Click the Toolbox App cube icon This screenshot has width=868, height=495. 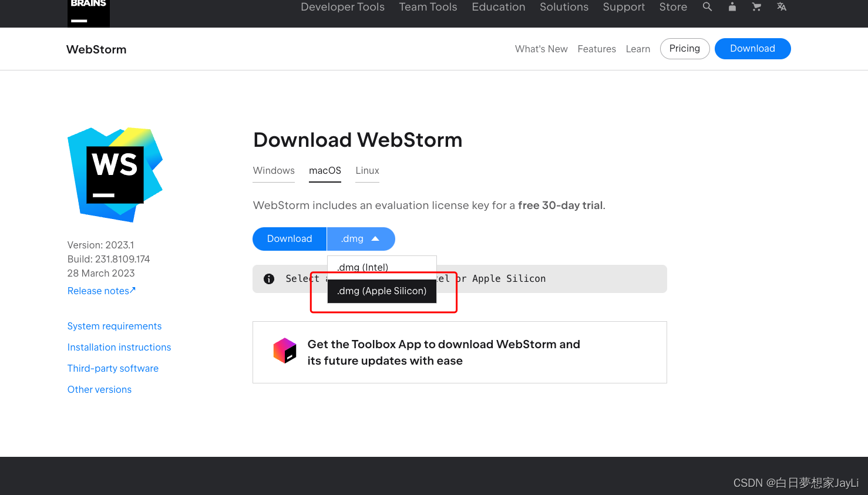click(285, 351)
